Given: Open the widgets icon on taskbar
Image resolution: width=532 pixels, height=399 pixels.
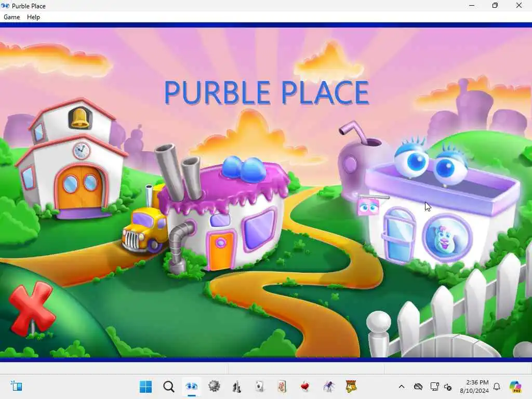Looking at the screenshot, I should tap(16, 387).
